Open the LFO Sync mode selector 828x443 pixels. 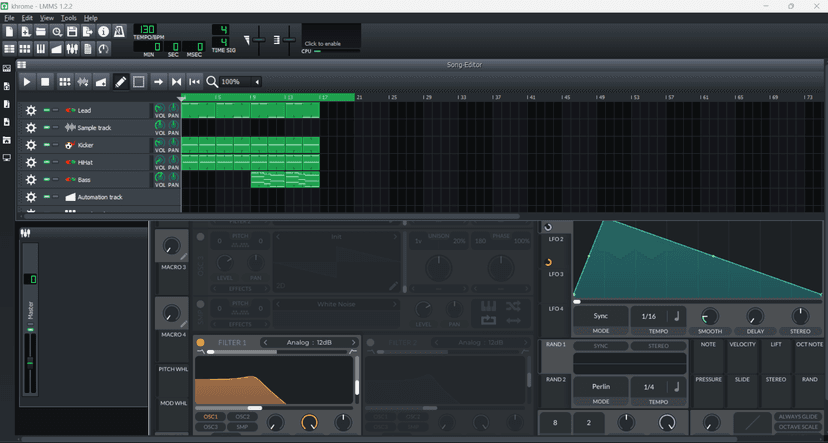[x=600, y=316]
